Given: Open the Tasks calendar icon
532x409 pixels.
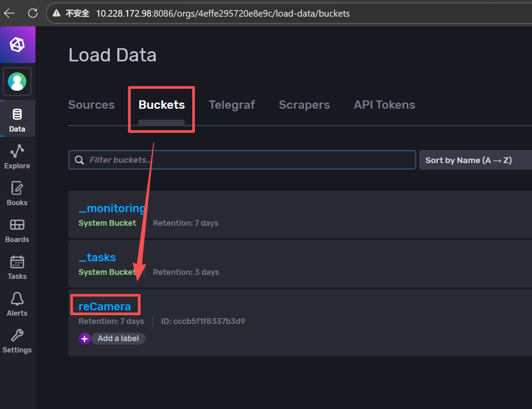Looking at the screenshot, I should pos(17,267).
